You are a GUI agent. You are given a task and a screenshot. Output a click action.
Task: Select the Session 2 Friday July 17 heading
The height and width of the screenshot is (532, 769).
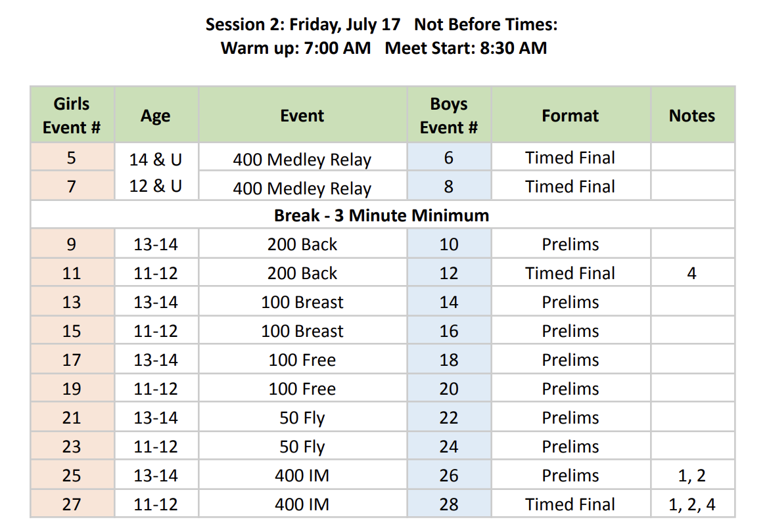pyautogui.click(x=302, y=24)
